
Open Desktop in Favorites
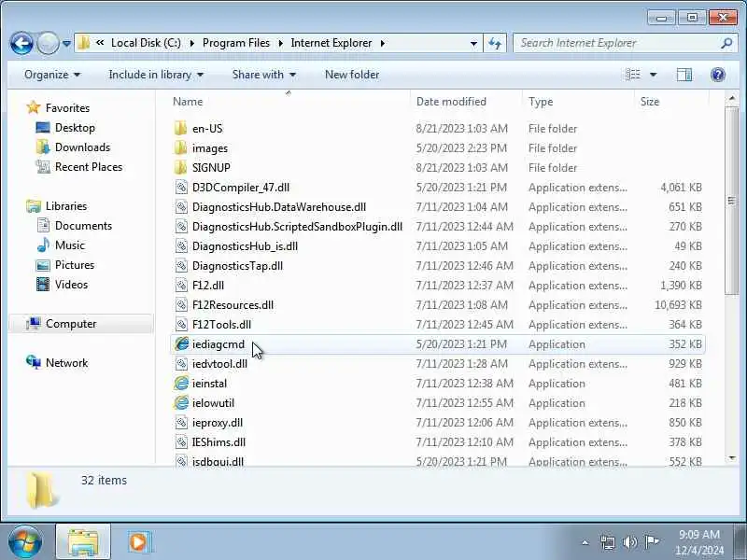point(75,128)
